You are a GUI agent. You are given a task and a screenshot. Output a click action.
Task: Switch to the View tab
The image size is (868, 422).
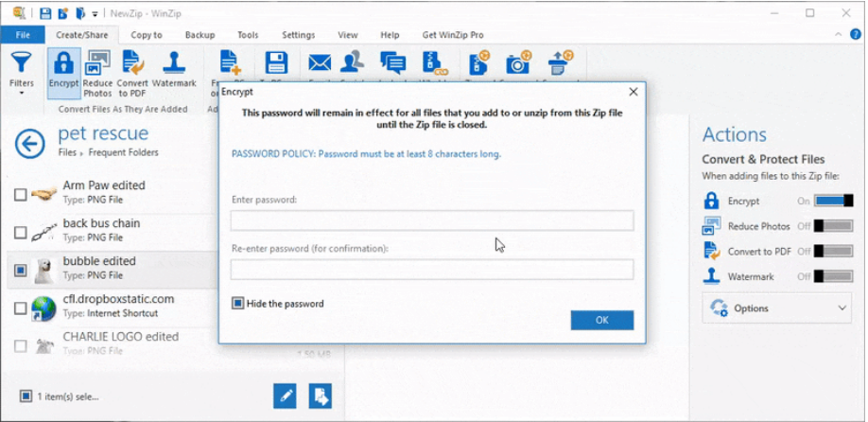348,35
